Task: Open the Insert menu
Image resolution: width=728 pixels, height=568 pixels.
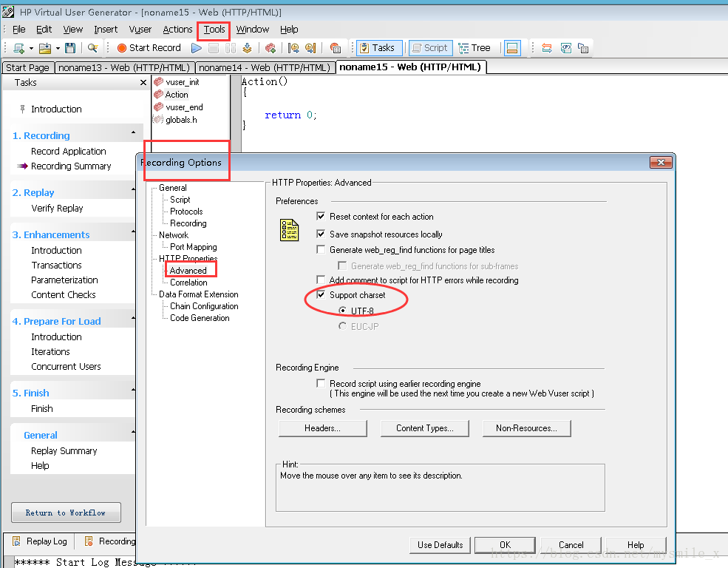Action: point(106,30)
